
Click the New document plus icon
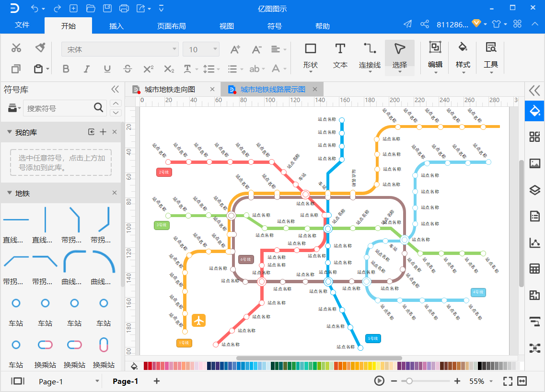[x=73, y=8]
